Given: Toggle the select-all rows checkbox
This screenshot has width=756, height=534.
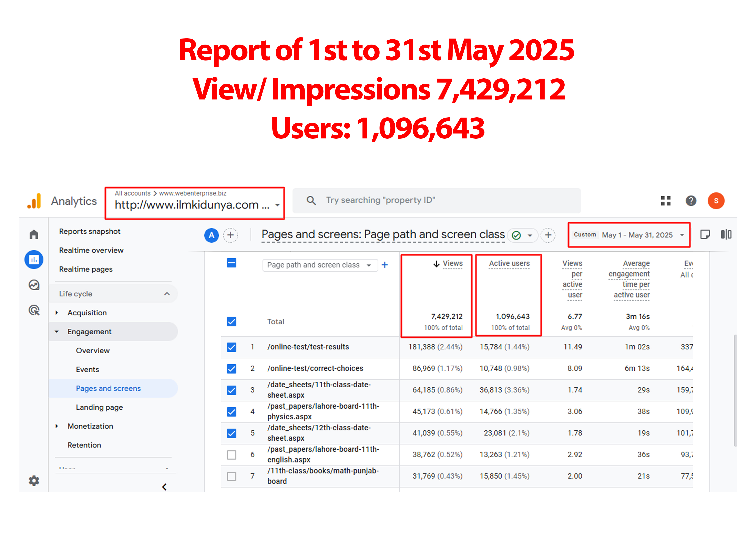Looking at the screenshot, I should [231, 263].
